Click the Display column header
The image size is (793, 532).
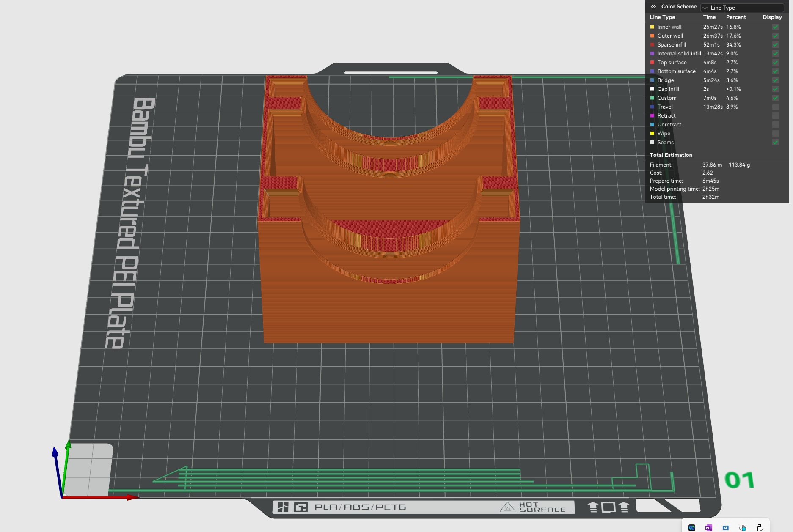[x=772, y=17]
